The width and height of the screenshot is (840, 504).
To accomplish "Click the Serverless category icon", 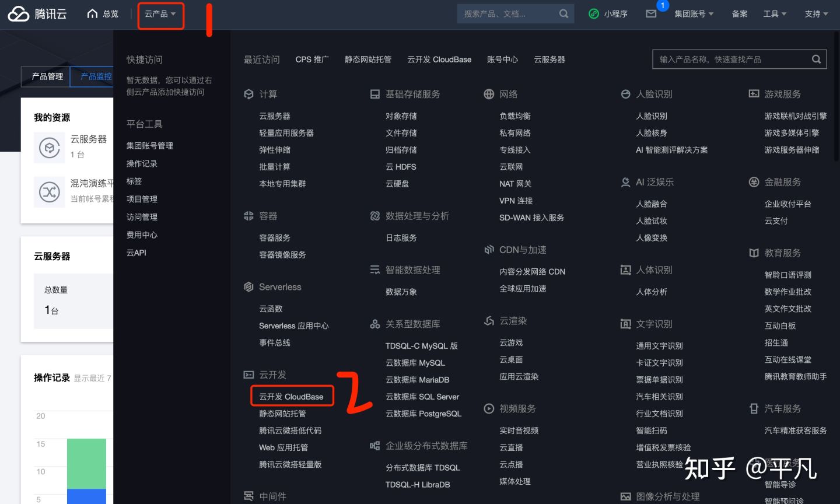I will coord(249,287).
